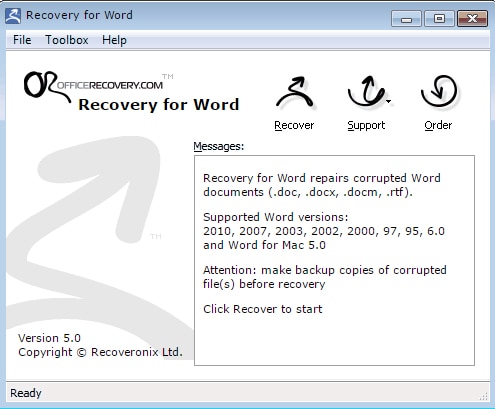
Task: Click the Order text label
Action: coord(438,125)
